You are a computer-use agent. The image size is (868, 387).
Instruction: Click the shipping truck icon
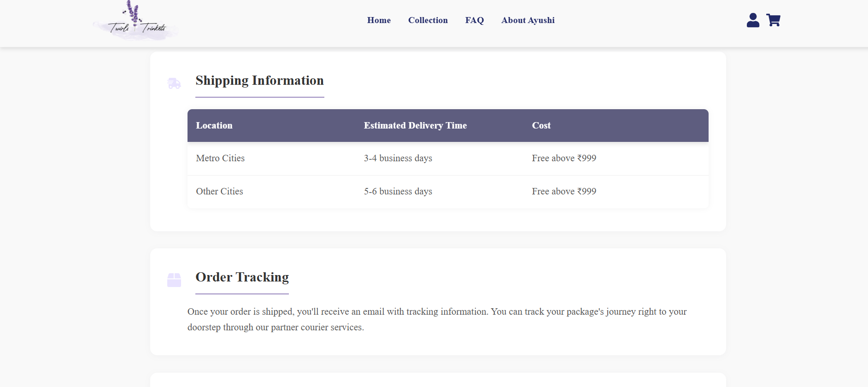[x=174, y=83]
